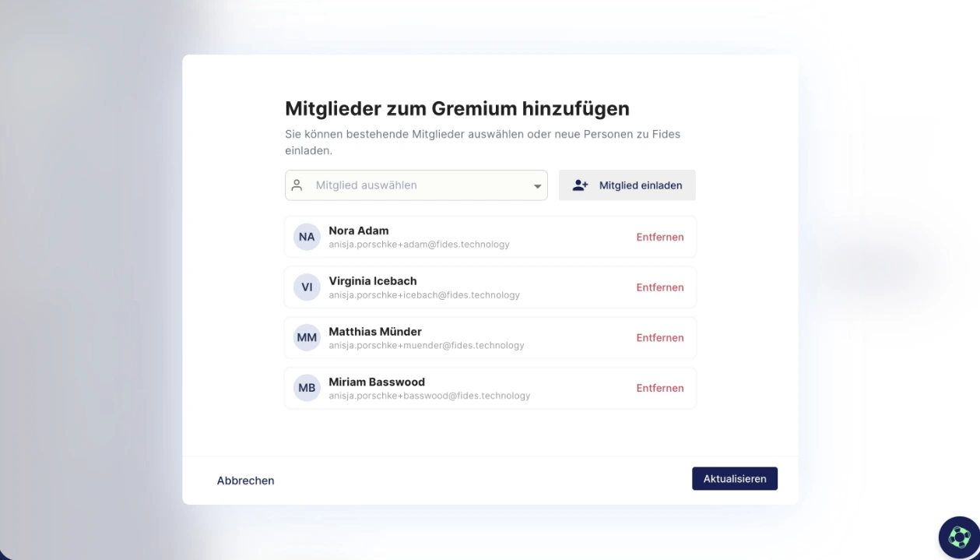The height and width of the screenshot is (560, 980).
Task: Remove Miriam Basswood via Entfernen
Action: click(659, 388)
